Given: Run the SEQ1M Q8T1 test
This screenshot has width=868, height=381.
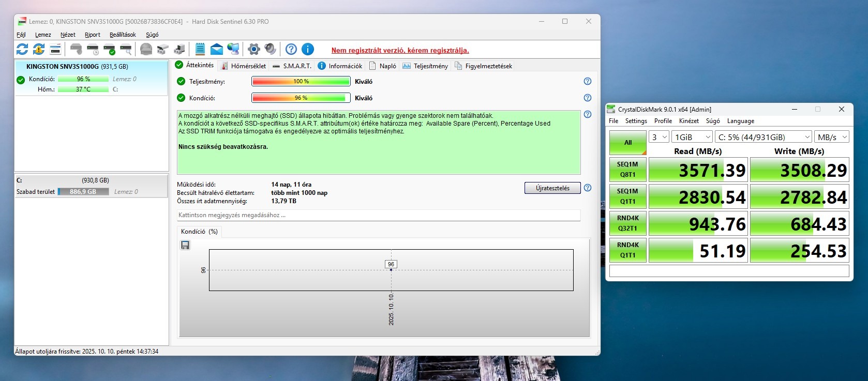Looking at the screenshot, I should (628, 170).
